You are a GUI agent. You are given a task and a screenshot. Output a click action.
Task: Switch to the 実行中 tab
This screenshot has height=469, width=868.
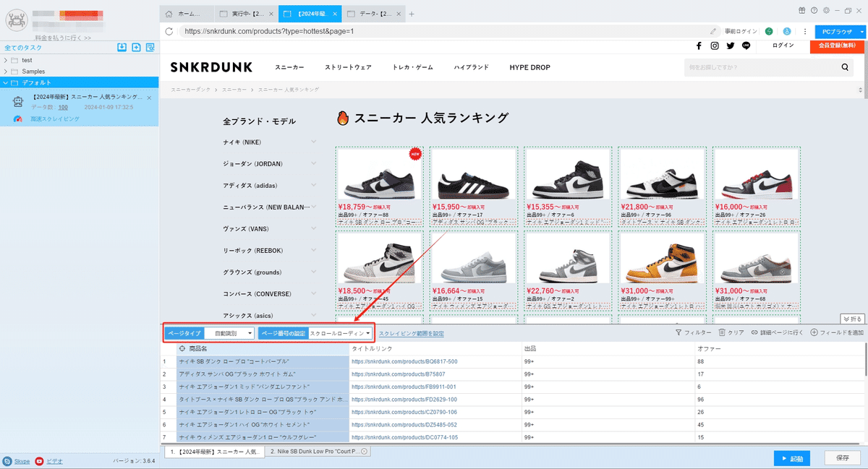click(247, 14)
